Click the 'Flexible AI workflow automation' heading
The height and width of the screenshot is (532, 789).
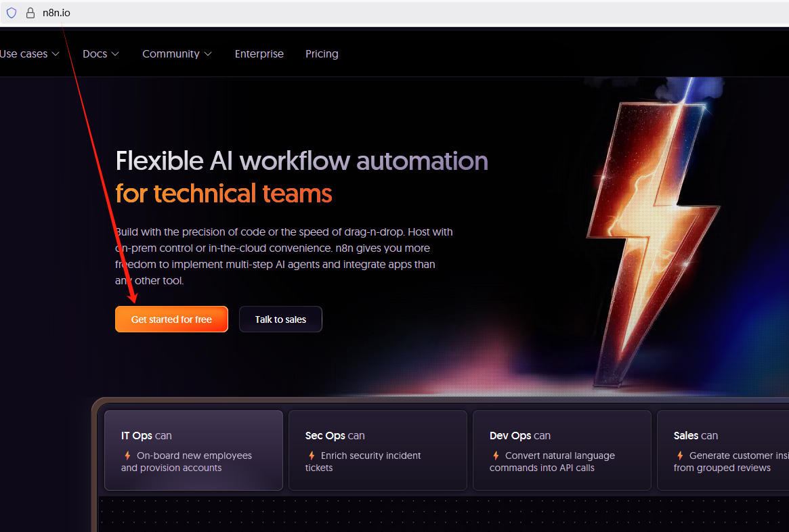coord(302,161)
